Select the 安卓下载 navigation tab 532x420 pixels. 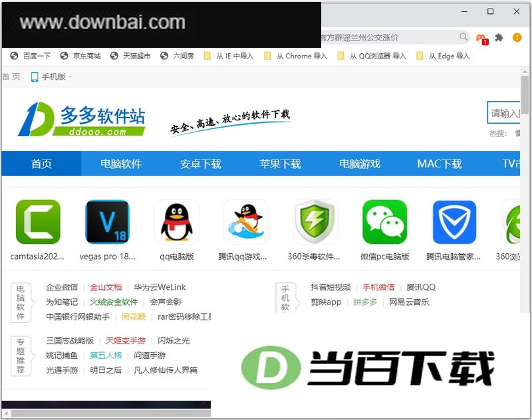tap(201, 163)
